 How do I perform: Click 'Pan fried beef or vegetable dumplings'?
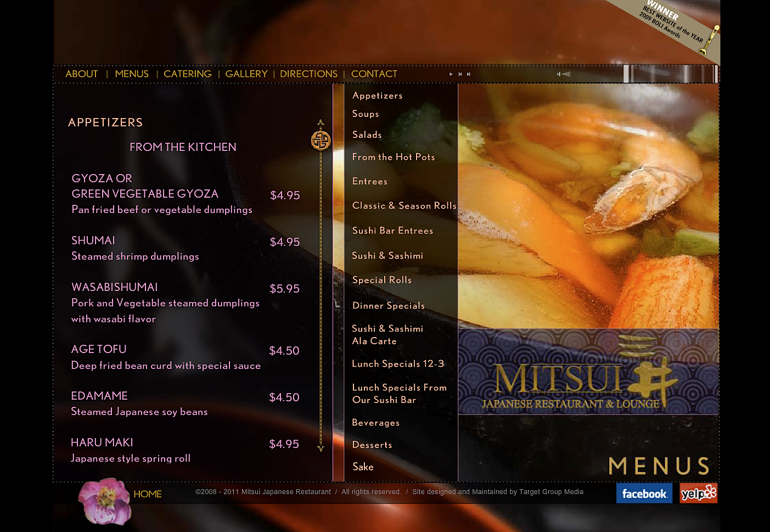(x=162, y=210)
